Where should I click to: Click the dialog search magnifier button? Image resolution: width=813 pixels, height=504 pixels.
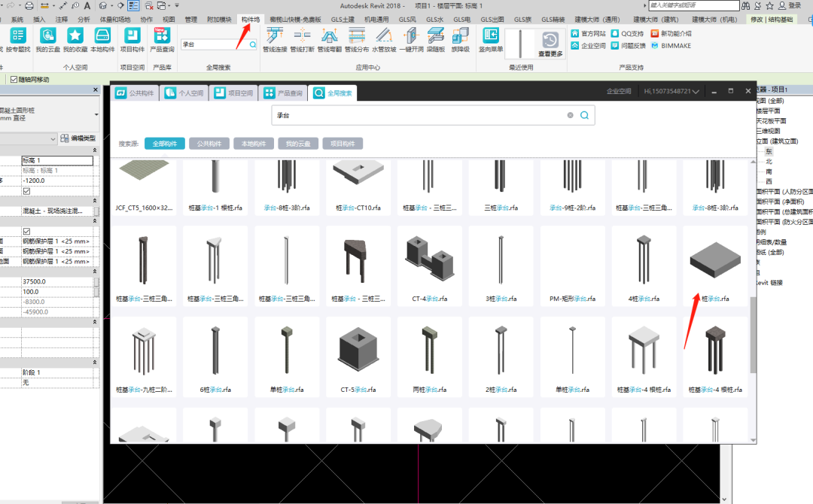(x=584, y=115)
